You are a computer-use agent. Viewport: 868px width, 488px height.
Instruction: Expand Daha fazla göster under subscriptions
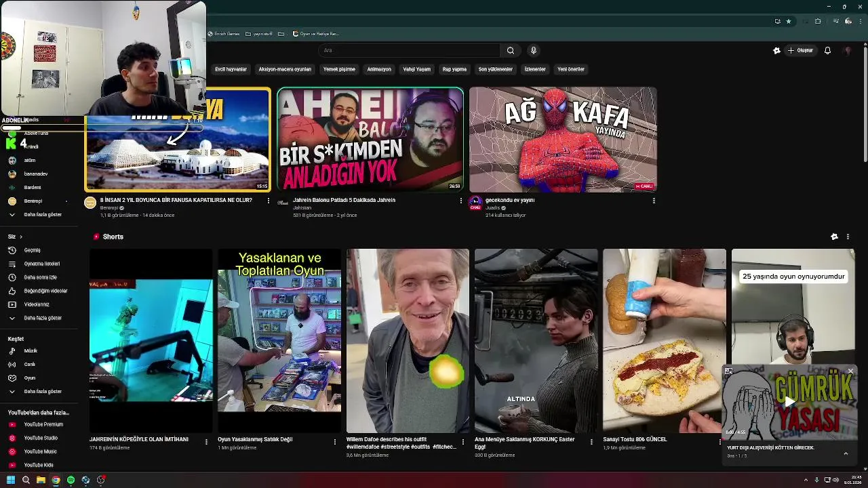pos(41,214)
